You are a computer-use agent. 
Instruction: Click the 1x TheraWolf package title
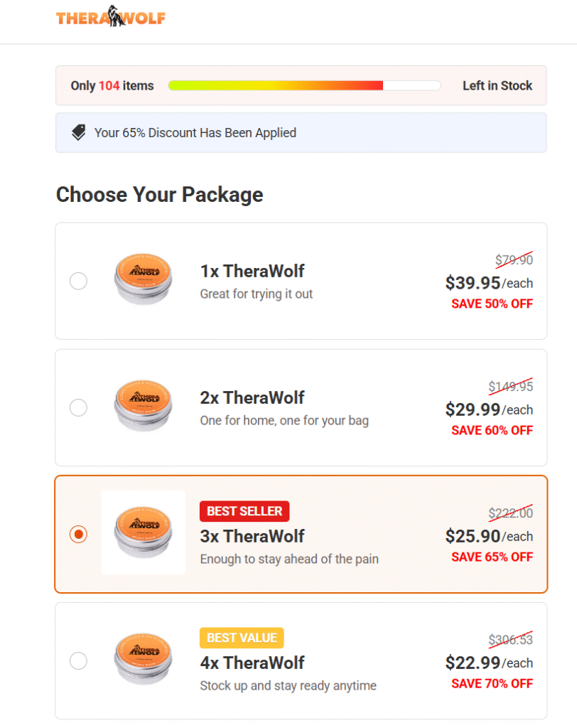pyautogui.click(x=252, y=271)
